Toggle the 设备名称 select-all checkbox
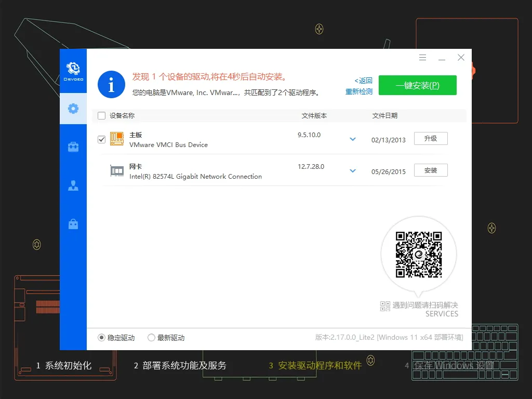The image size is (532, 399). pos(101,115)
